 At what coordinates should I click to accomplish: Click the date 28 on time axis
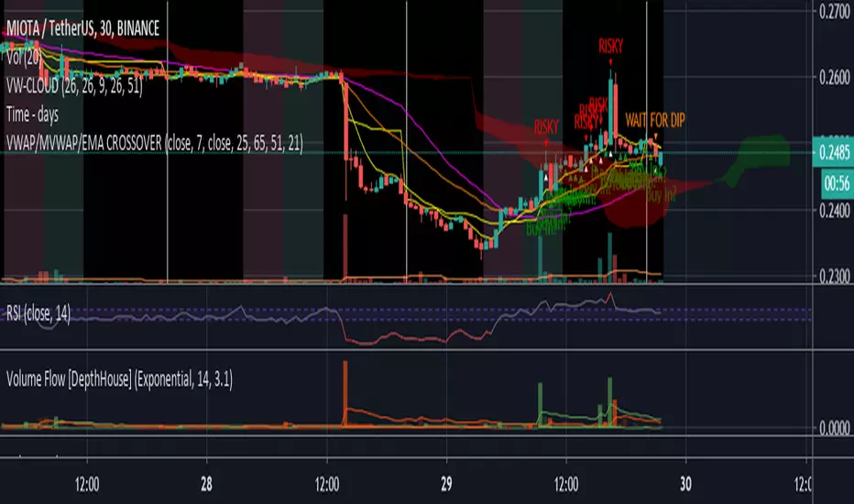(x=206, y=484)
